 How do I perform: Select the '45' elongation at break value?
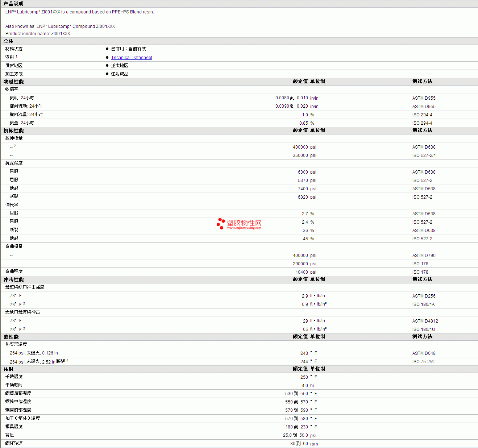[x=305, y=239]
